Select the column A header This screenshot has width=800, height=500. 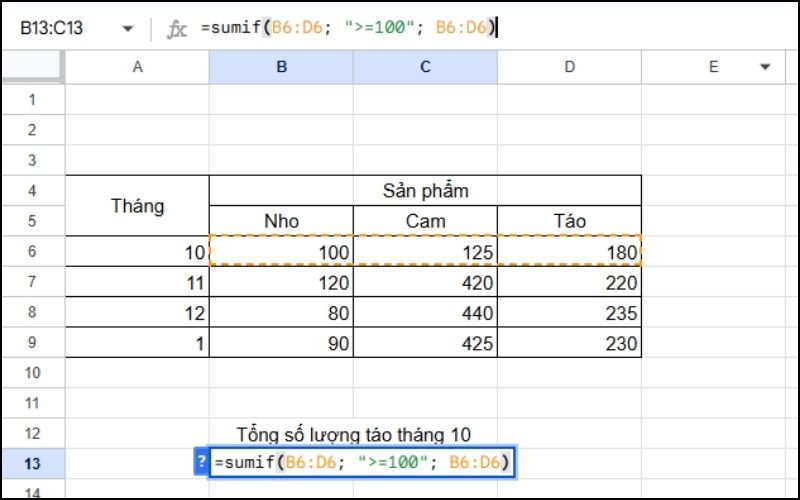[137, 67]
